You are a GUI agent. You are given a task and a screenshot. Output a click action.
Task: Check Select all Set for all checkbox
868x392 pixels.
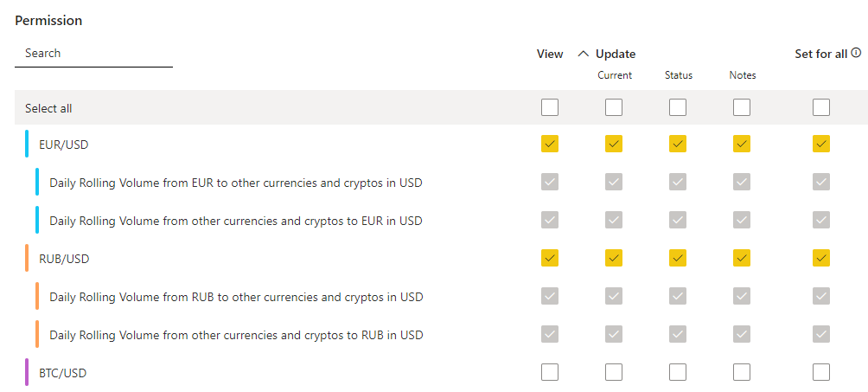(x=821, y=108)
